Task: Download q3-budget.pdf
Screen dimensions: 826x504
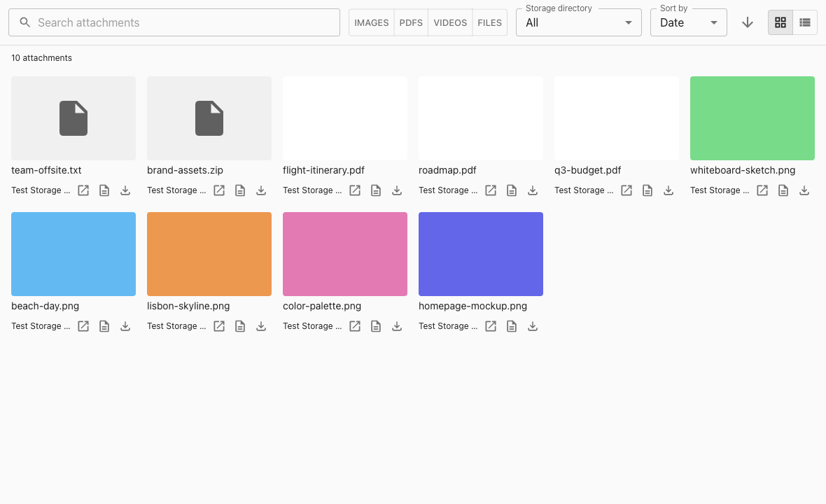Action: pos(669,190)
